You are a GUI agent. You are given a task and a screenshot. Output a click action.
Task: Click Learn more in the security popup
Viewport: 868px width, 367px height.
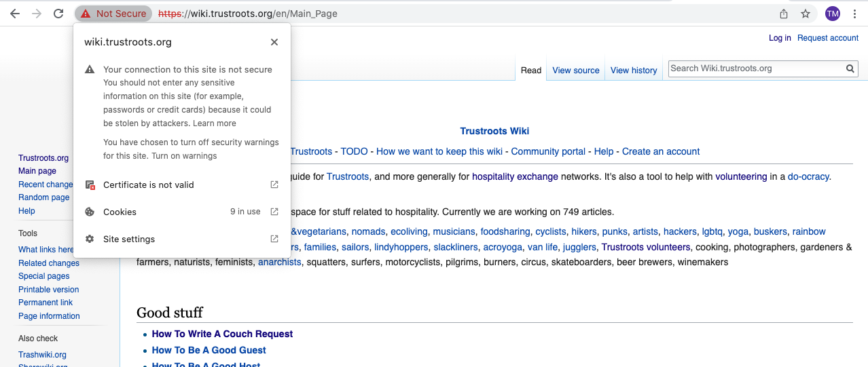coord(215,123)
